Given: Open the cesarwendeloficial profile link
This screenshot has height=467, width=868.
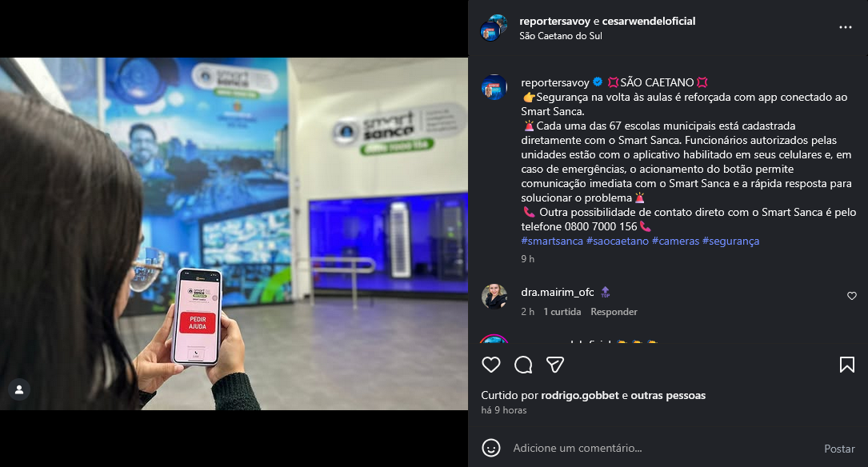Looking at the screenshot, I should 648,21.
